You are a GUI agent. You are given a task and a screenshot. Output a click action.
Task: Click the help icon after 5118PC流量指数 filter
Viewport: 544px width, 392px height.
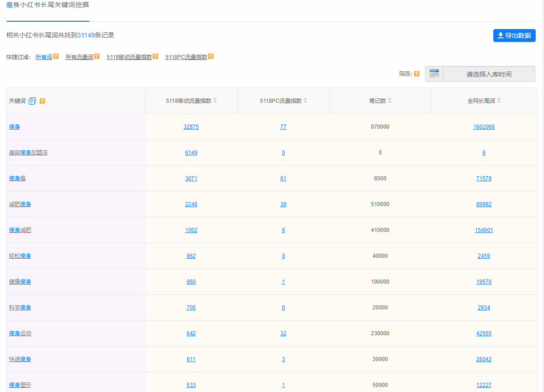click(x=211, y=56)
